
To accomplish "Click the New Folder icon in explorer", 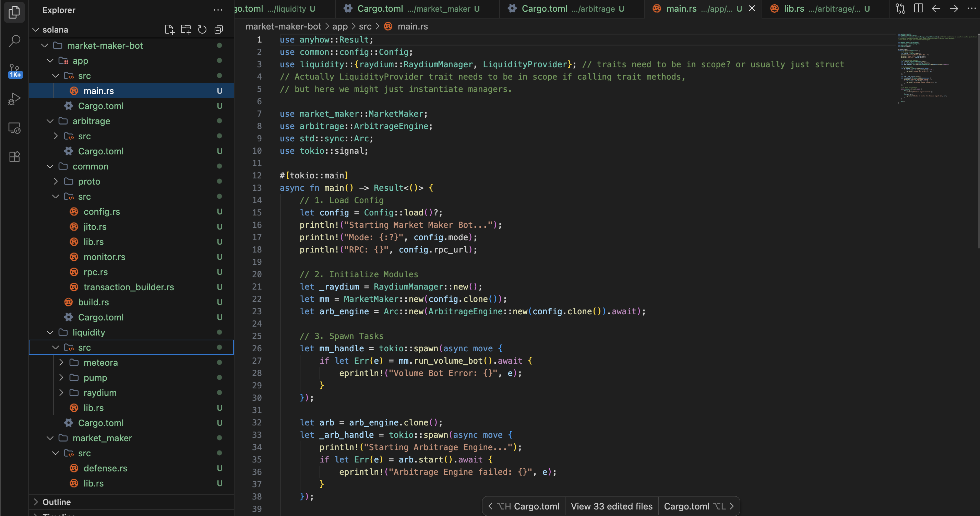I will coord(186,29).
